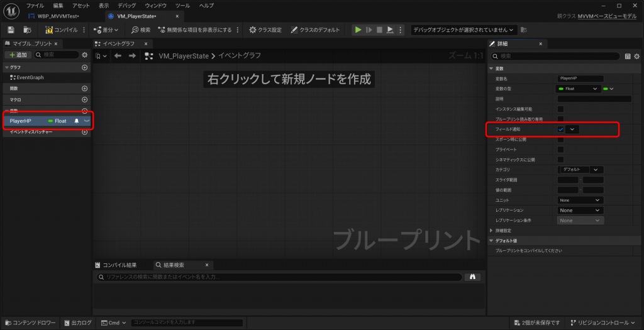Click the Details panel property matrix icon
The width and height of the screenshot is (644, 330).
click(x=627, y=57)
